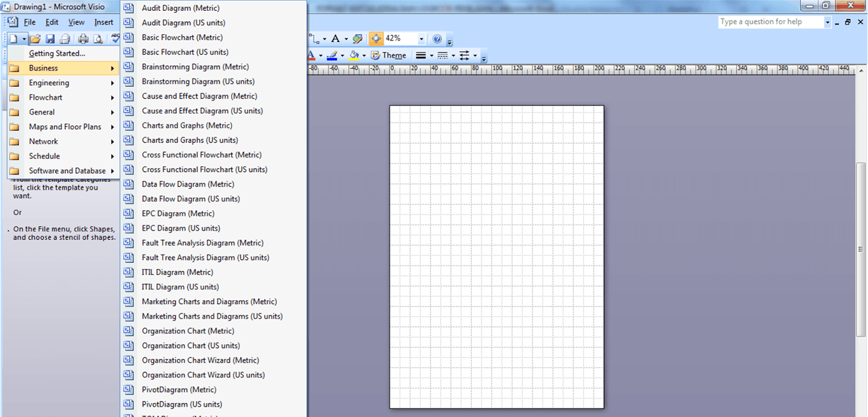Click the Print icon

[83, 39]
